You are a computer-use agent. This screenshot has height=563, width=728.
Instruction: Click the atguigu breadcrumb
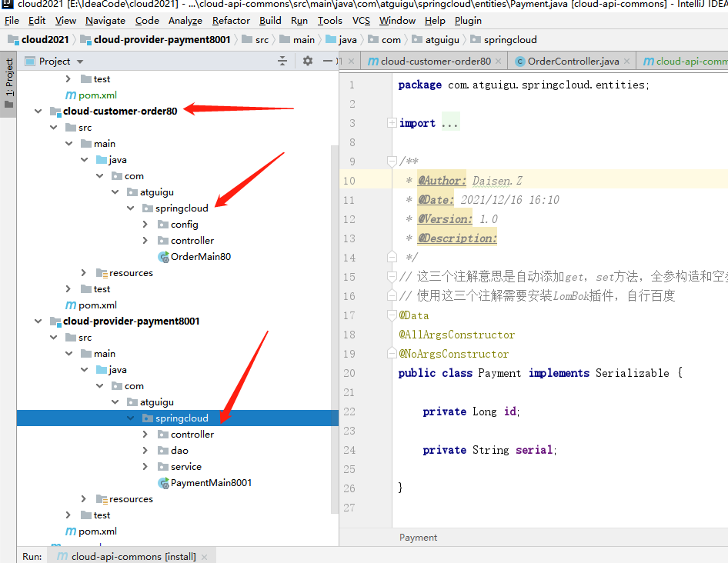(436, 40)
